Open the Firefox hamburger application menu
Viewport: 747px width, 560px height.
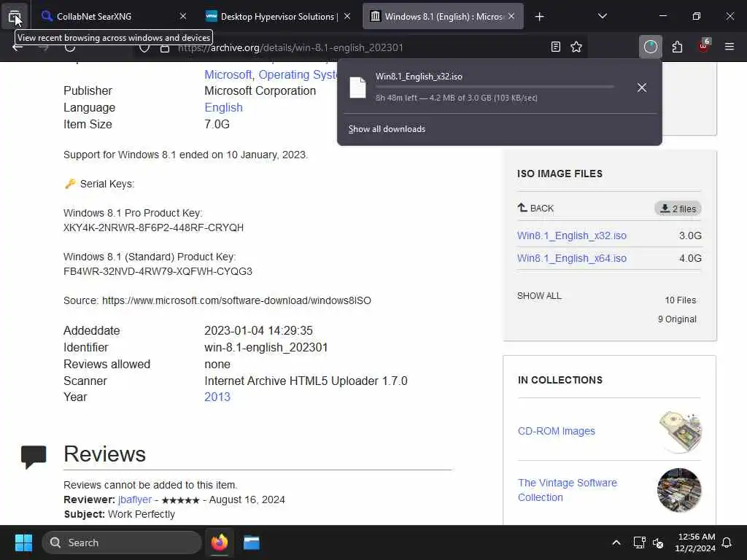[x=729, y=47]
